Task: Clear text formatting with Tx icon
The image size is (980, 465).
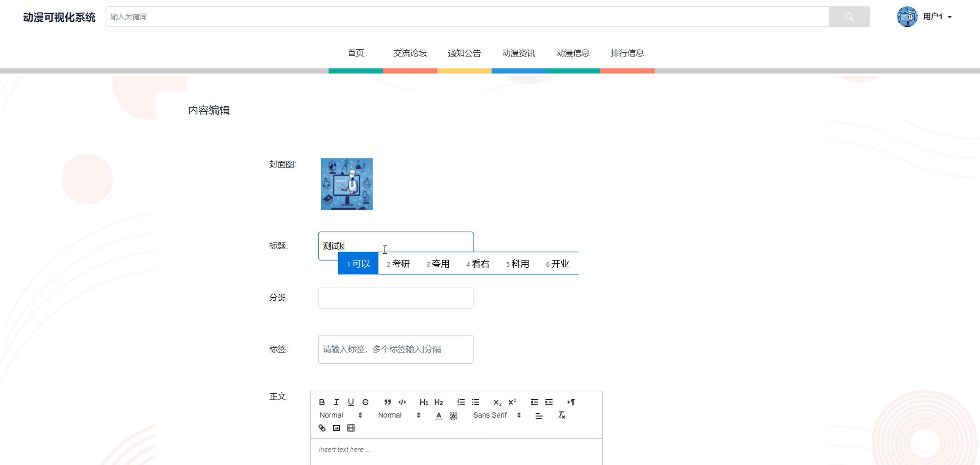Action: pos(561,415)
